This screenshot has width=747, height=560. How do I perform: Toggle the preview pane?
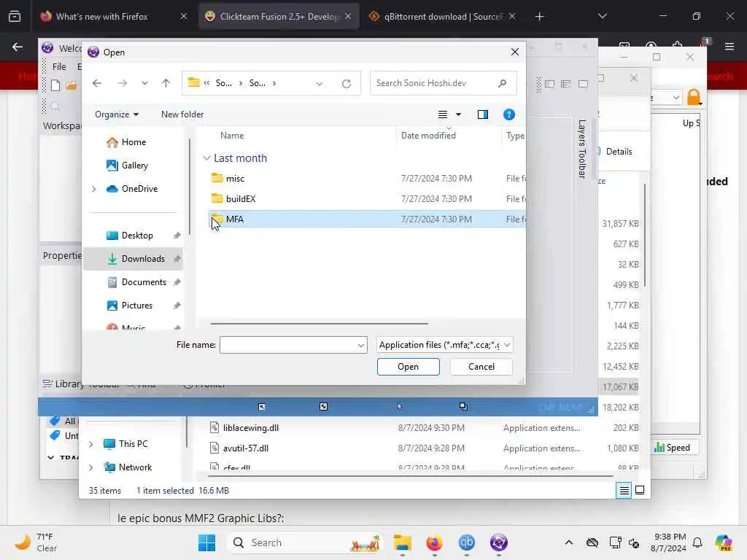pos(483,114)
